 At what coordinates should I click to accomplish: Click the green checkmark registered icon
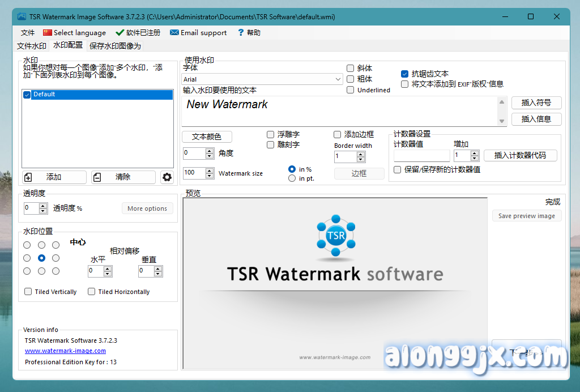pyautogui.click(x=120, y=33)
